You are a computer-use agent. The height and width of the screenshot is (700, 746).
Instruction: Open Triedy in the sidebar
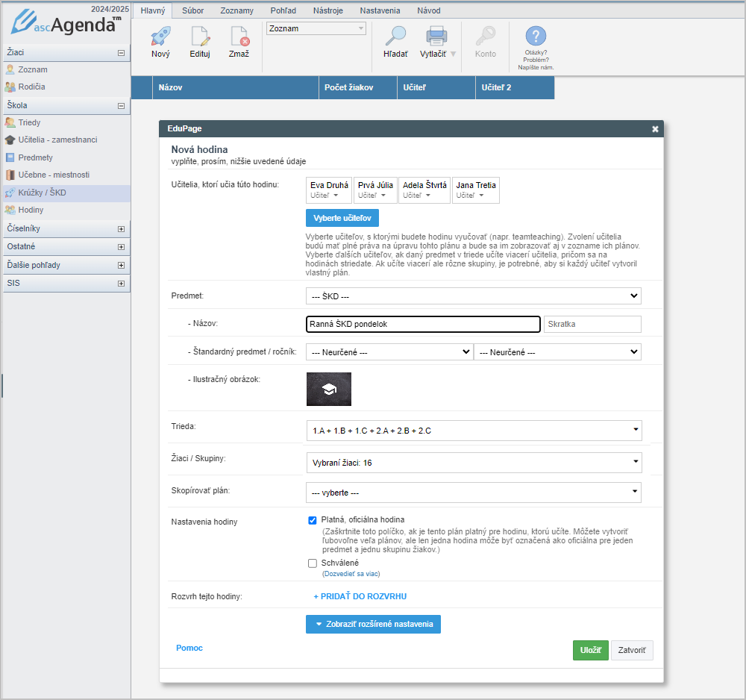29,122
